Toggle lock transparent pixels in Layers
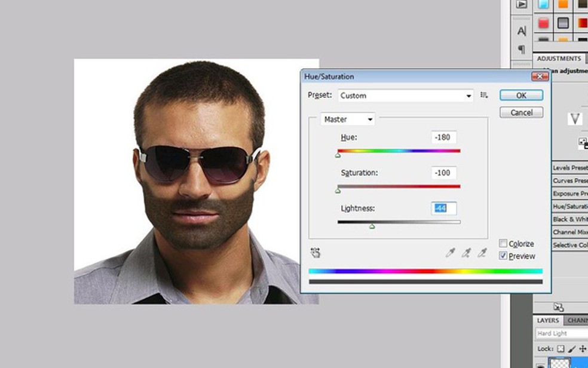Image resolution: width=588 pixels, height=368 pixels. click(x=561, y=349)
